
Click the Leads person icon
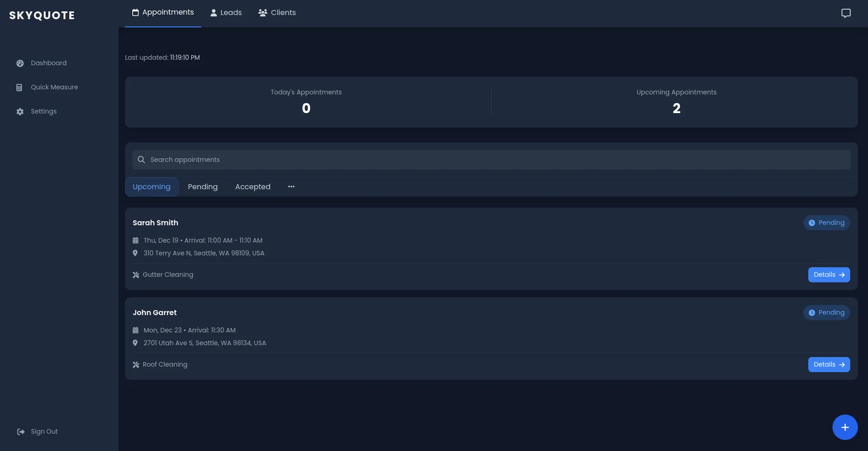tap(213, 13)
